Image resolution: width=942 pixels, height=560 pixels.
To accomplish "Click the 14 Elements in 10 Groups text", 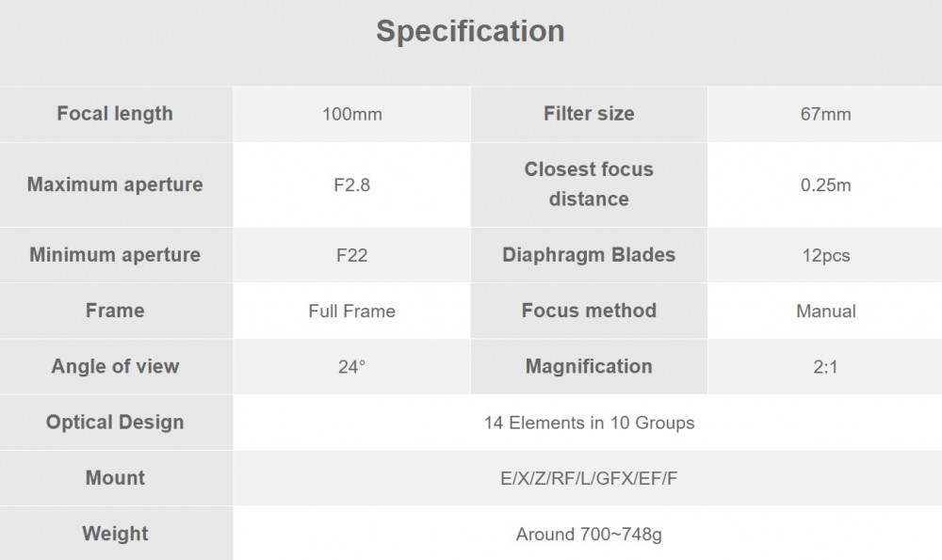I will tap(590, 423).
